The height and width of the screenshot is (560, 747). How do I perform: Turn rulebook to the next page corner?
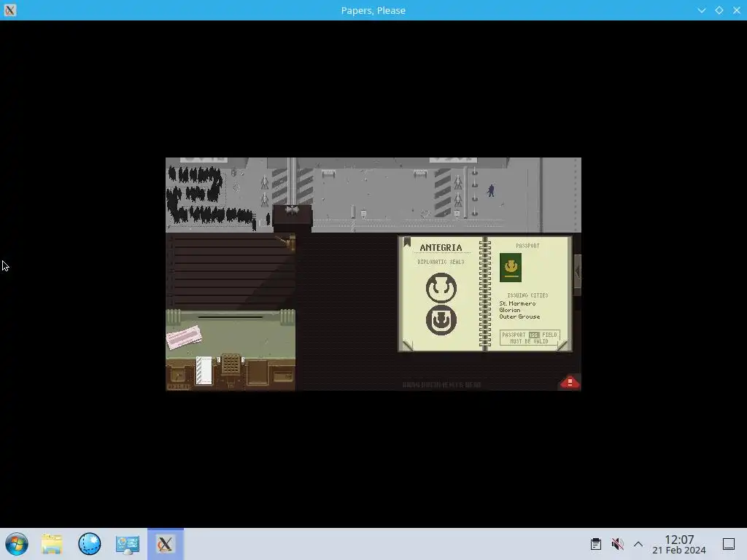[x=562, y=345]
